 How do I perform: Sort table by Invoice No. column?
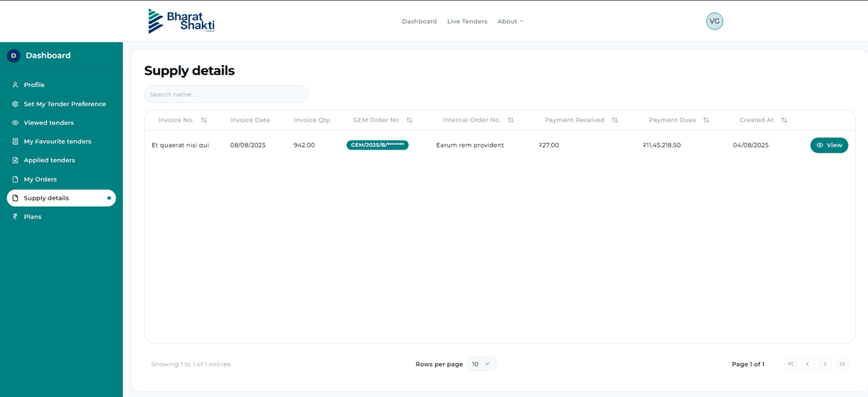pos(204,120)
